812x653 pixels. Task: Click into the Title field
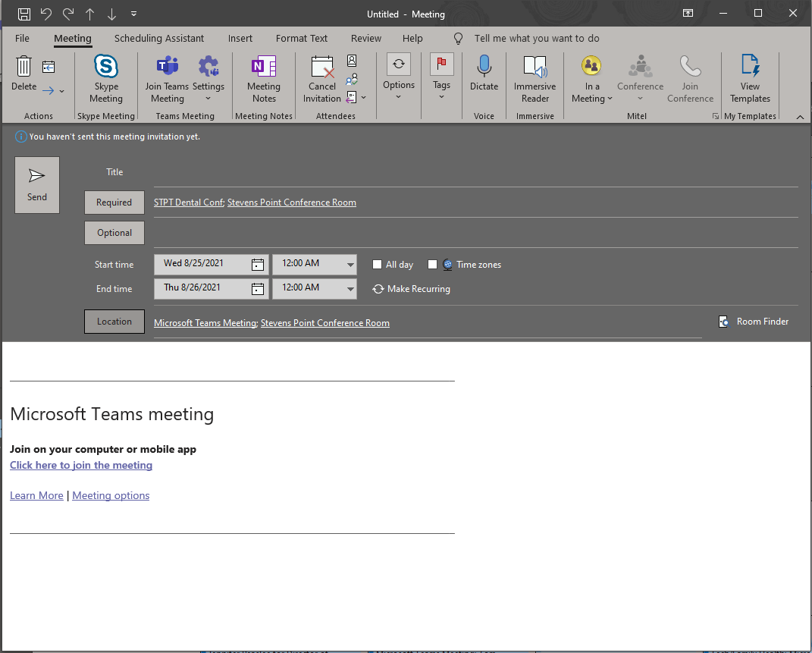tap(476, 174)
